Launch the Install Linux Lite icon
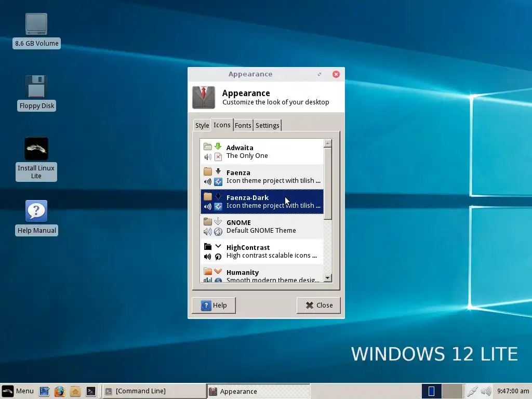The height and width of the screenshot is (399, 532). click(x=36, y=159)
